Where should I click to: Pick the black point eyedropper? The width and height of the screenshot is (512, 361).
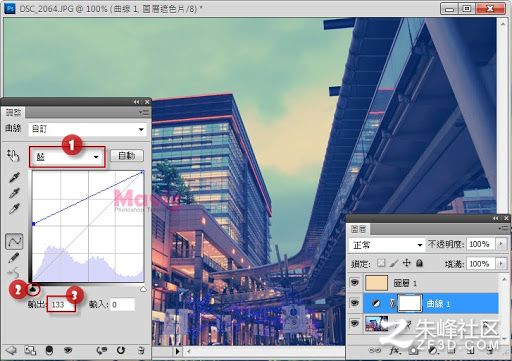[x=14, y=177]
